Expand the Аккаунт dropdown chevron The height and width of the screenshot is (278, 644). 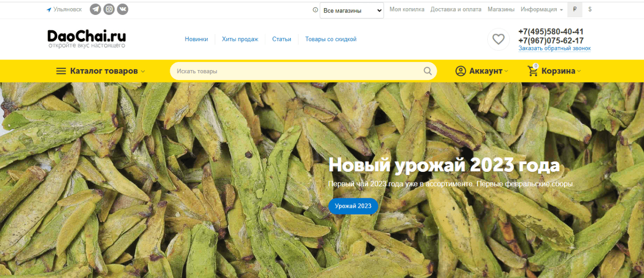pos(506,72)
